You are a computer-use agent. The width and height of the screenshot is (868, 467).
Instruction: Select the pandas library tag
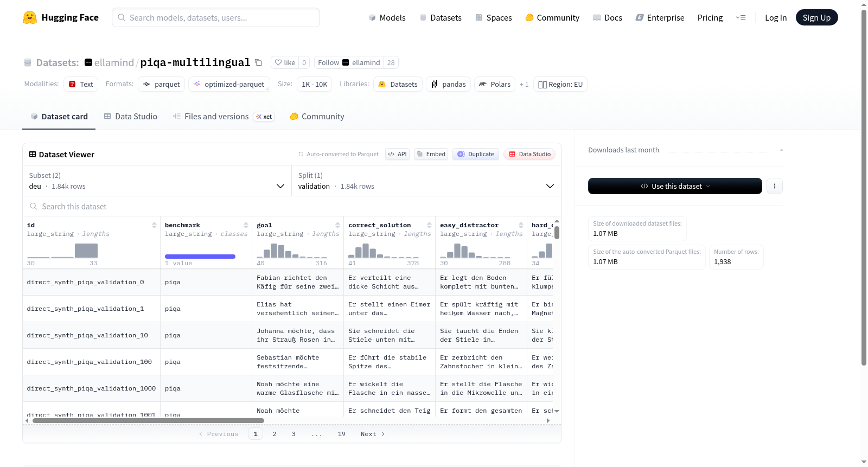tap(449, 84)
